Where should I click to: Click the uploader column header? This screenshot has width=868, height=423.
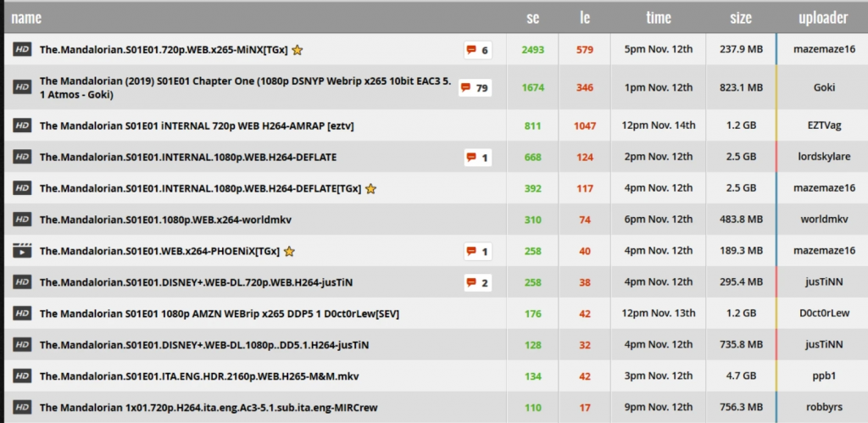pyautogui.click(x=823, y=17)
